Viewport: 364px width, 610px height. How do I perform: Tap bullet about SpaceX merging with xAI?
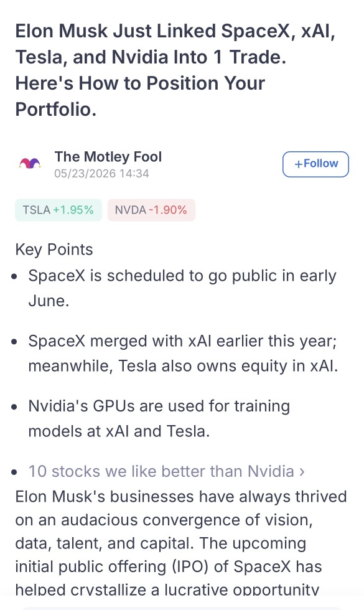pos(183,354)
